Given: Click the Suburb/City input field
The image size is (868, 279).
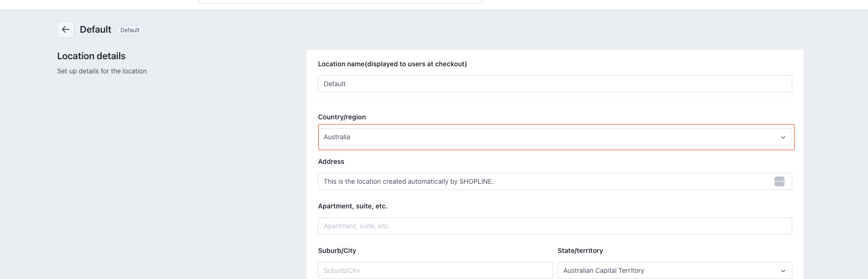Looking at the screenshot, I should 435,270.
